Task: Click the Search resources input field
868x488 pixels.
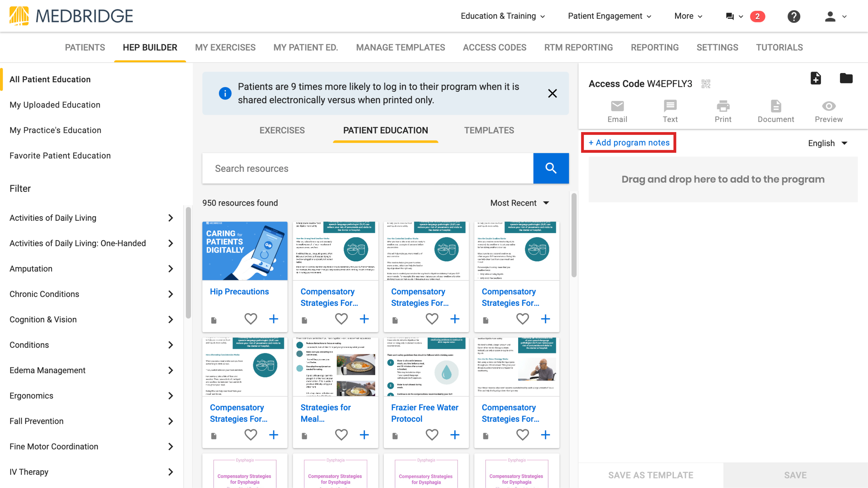Action: click(368, 168)
